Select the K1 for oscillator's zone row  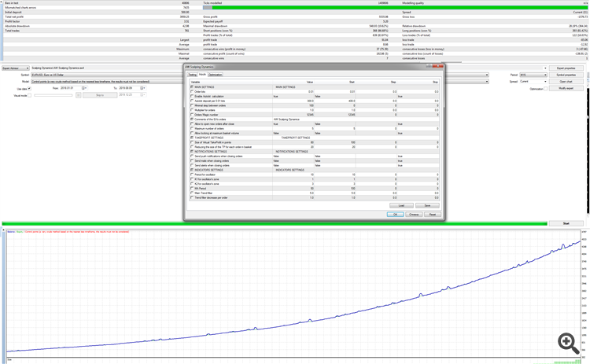point(314,179)
